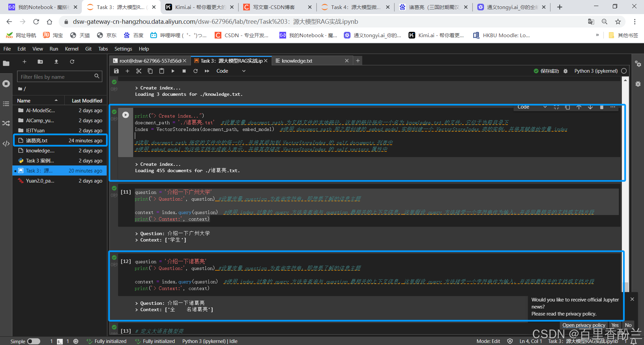
Task: Open the File Browser sidebar tab
Action: pos(6,63)
